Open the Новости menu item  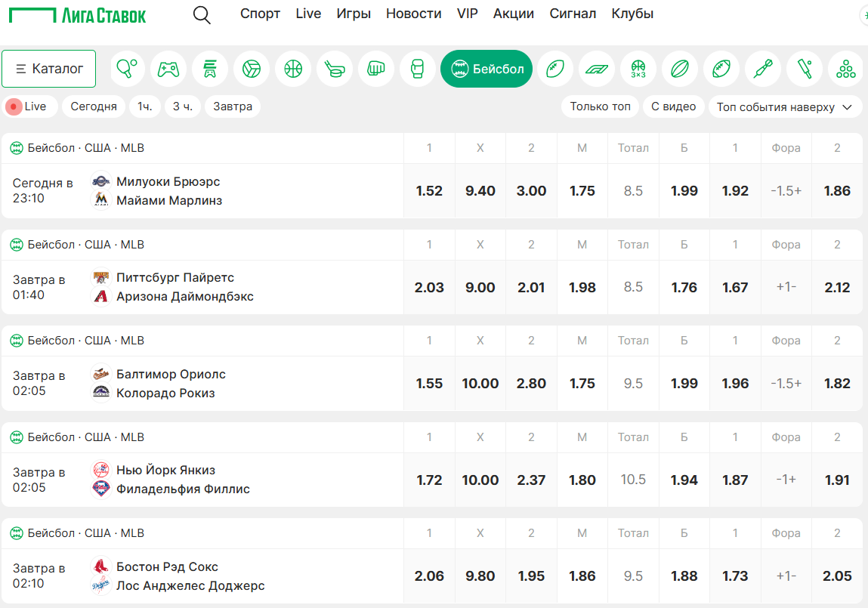pos(413,14)
